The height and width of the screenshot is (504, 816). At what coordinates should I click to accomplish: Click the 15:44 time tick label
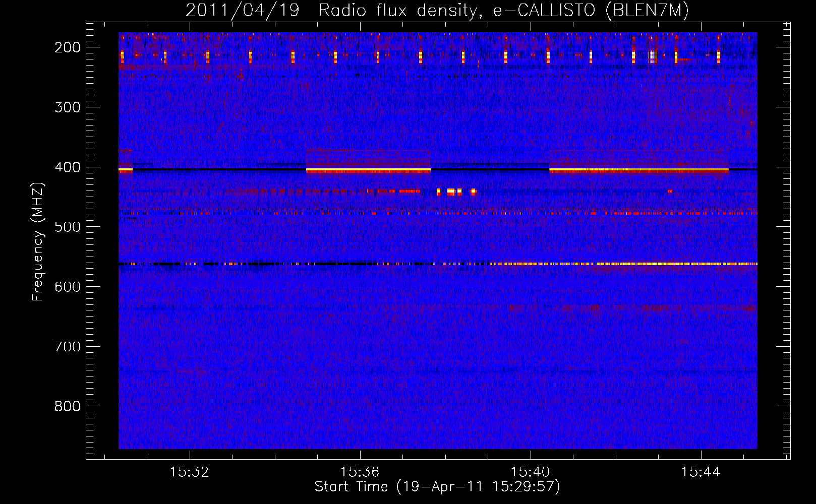[701, 472]
